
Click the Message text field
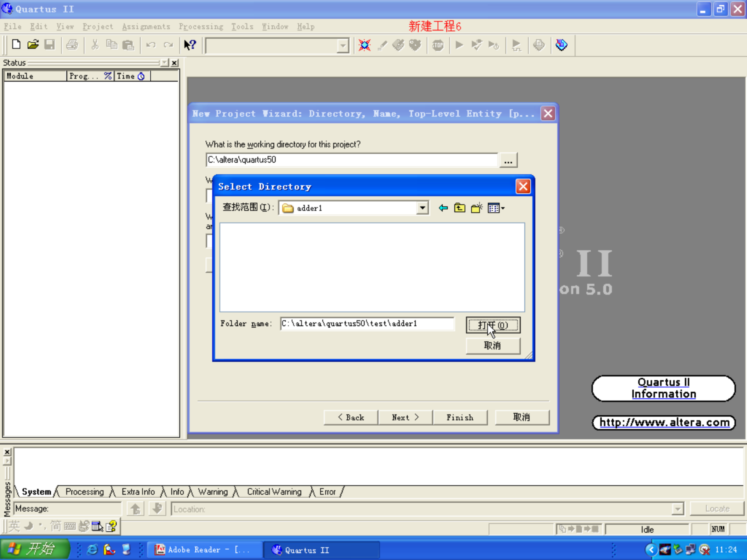coord(68,508)
